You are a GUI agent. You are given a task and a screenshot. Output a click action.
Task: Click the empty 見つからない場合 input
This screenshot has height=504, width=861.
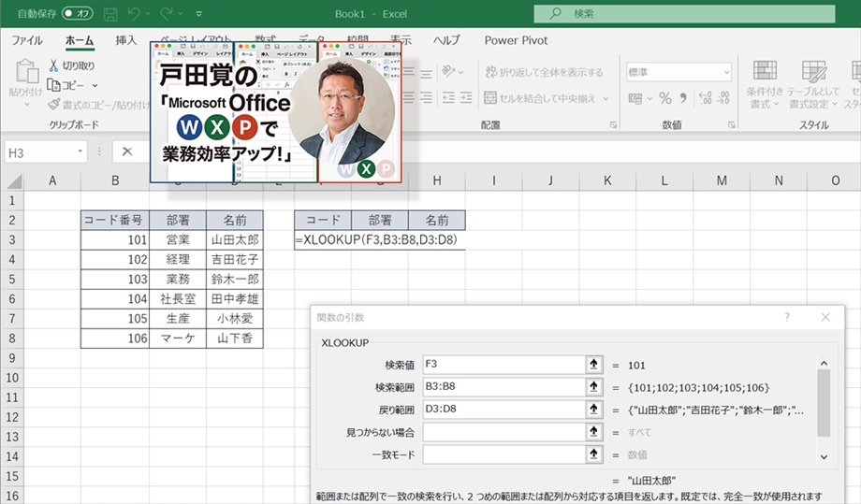pyautogui.click(x=503, y=432)
